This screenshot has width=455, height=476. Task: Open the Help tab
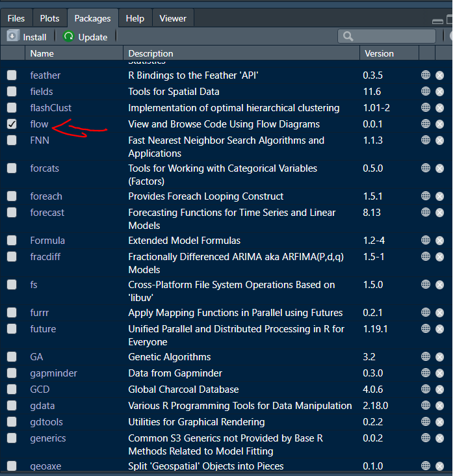point(135,18)
